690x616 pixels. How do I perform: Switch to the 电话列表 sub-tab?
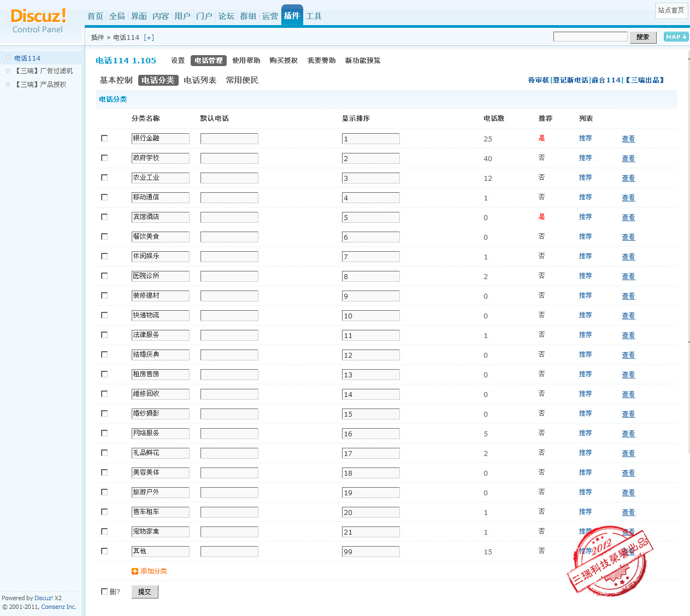(x=200, y=80)
